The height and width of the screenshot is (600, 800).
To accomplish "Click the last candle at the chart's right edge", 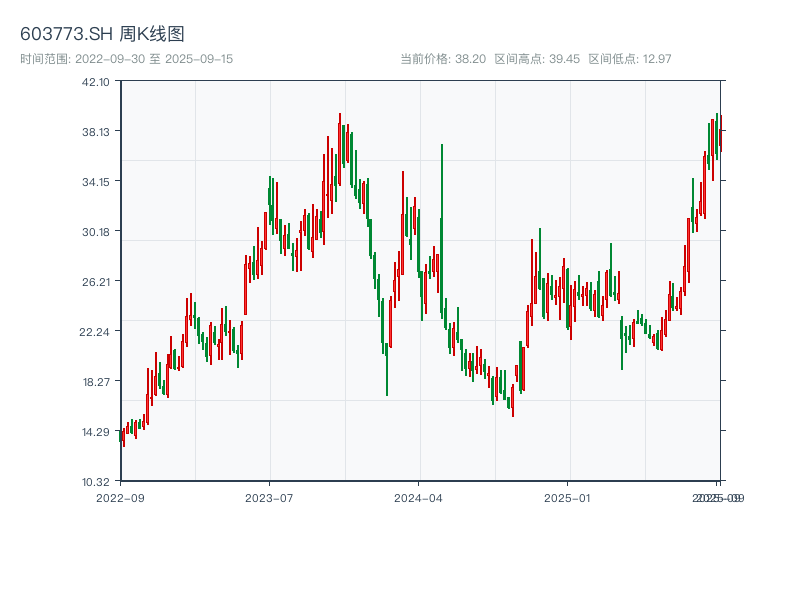I will coord(721,134).
